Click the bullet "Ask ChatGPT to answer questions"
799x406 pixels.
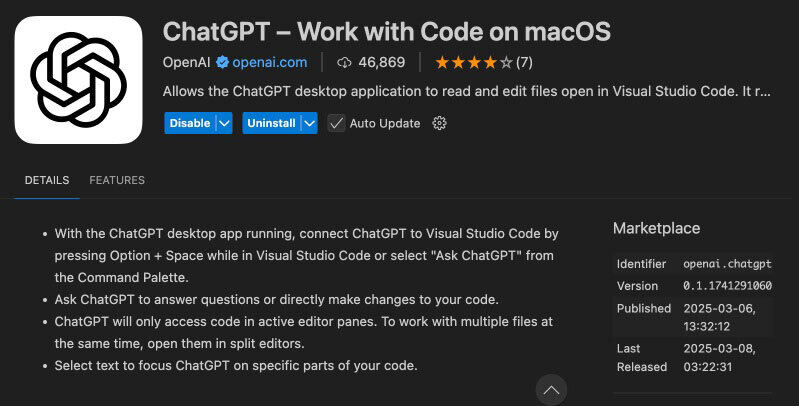coord(277,300)
